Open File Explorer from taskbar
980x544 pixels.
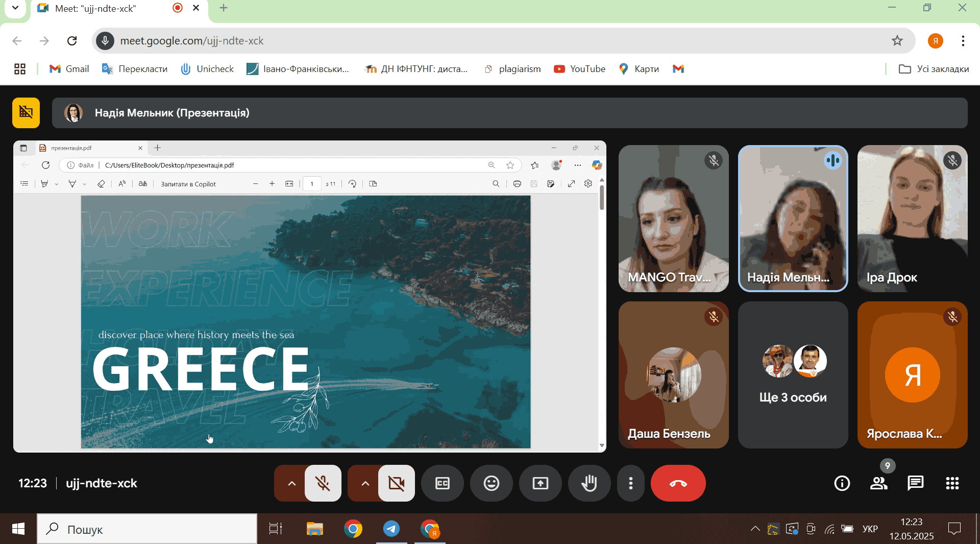pyautogui.click(x=314, y=529)
